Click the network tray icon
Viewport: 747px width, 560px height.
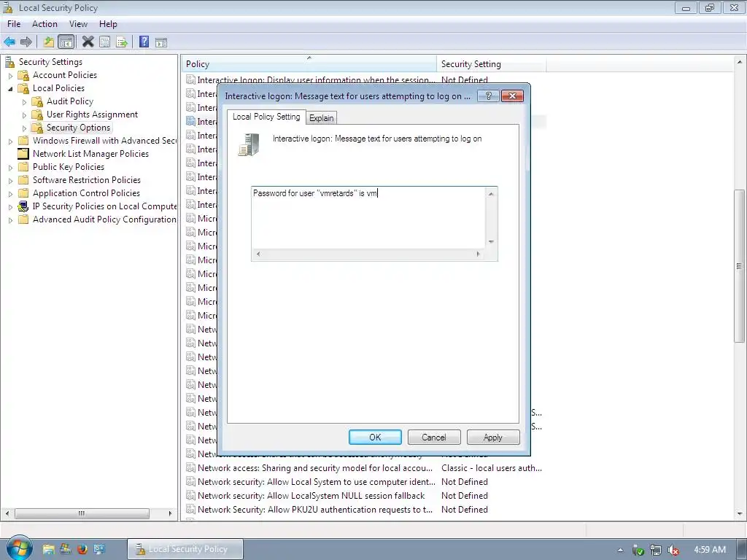[x=656, y=550]
